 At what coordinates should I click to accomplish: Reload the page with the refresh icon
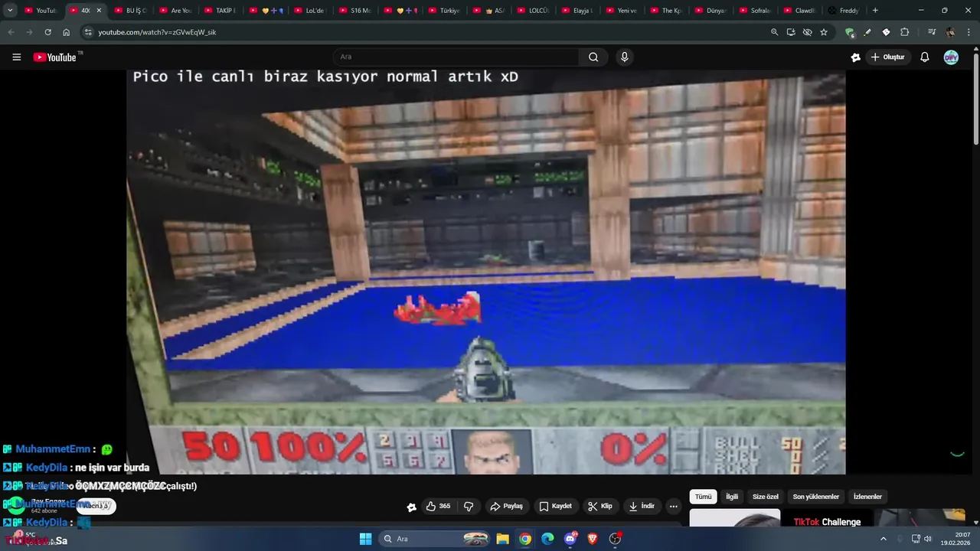(47, 32)
